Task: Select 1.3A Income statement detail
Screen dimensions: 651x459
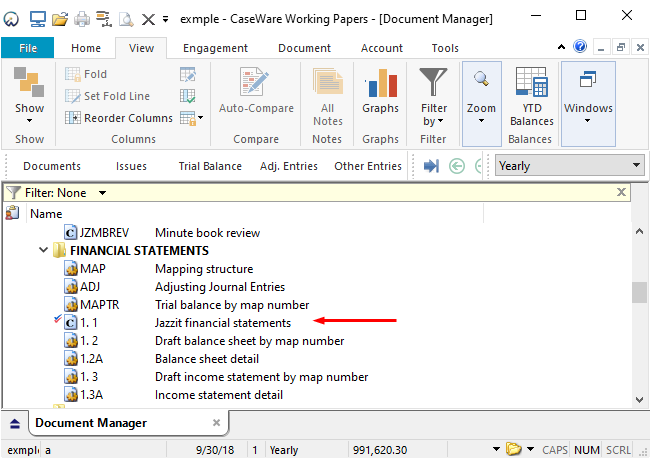Action: (174, 395)
